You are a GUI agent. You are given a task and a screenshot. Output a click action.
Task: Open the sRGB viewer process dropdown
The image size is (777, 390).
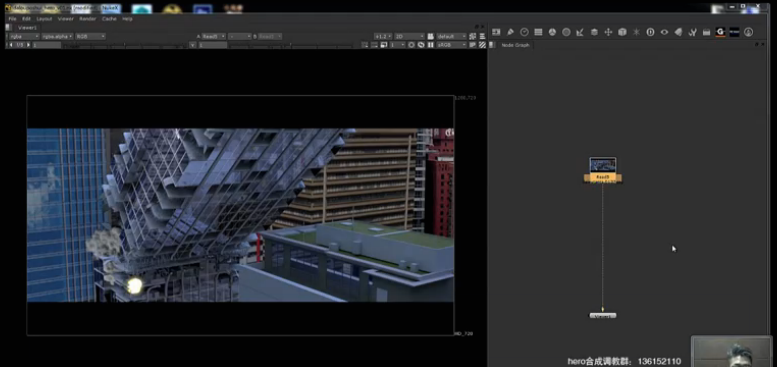pyautogui.click(x=451, y=45)
